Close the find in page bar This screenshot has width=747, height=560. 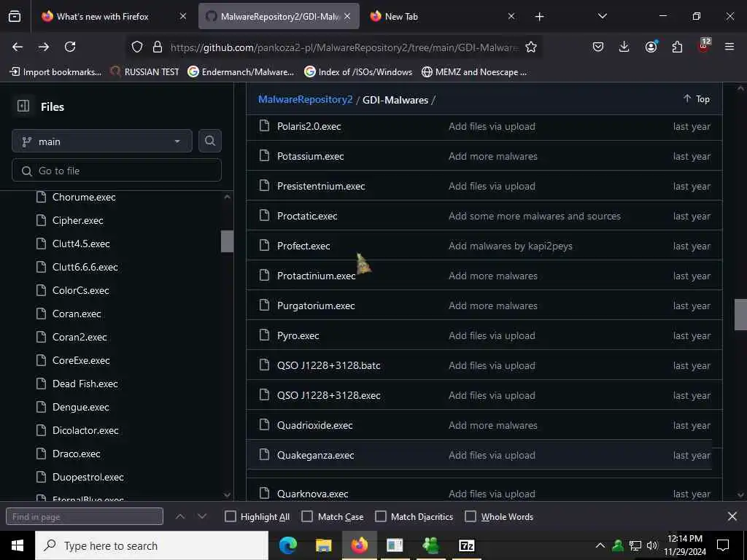732,516
